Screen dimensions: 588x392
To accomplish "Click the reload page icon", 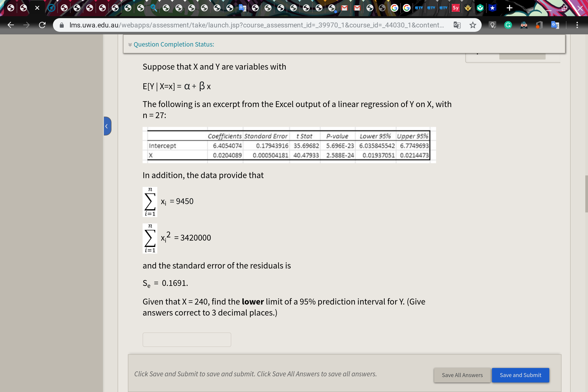I will click(x=42, y=25).
